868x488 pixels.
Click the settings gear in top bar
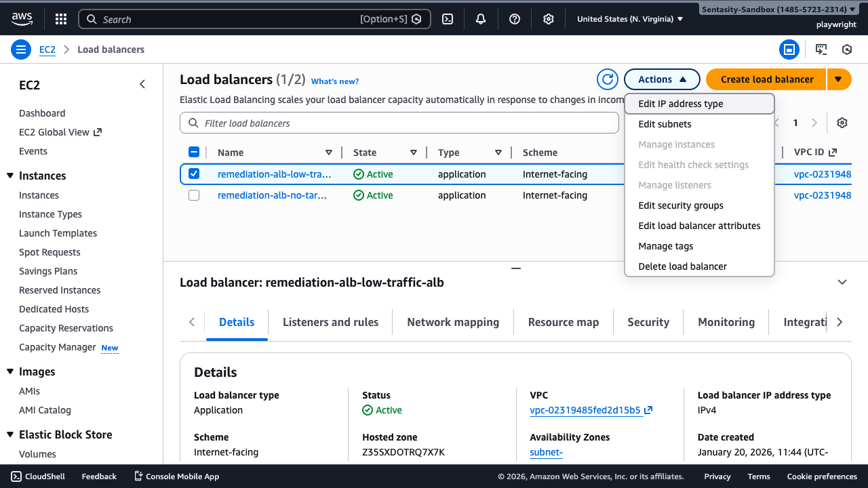(x=549, y=19)
